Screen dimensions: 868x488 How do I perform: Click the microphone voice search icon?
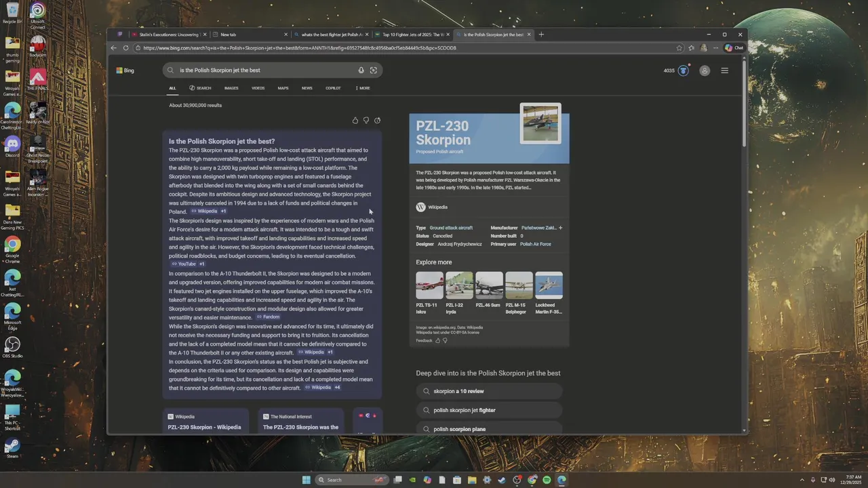tap(361, 70)
